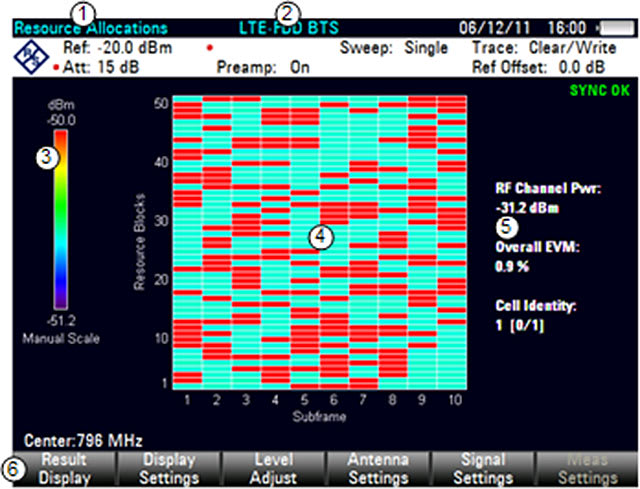The image size is (640, 489).
Task: Click resource block tick '50'
Action: tap(161, 103)
